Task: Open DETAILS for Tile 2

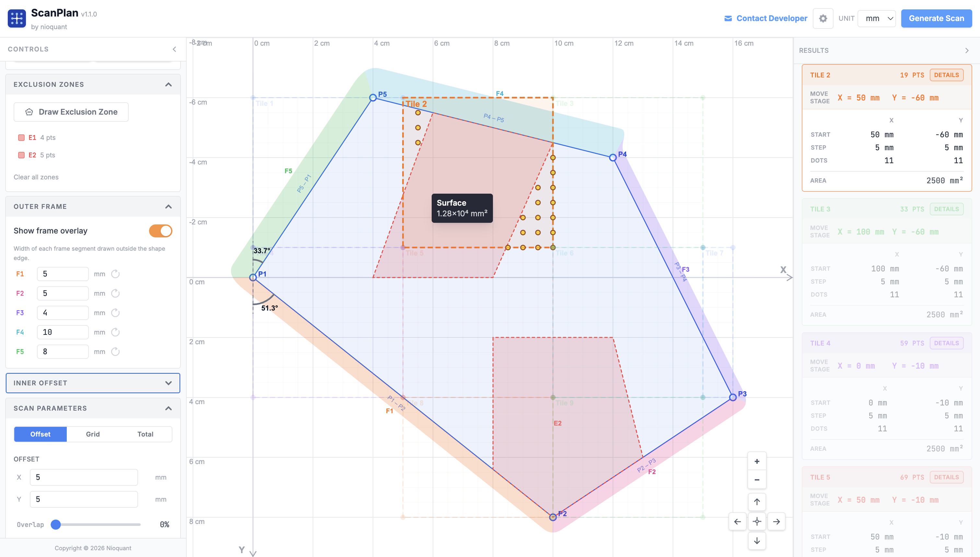Action: (946, 75)
